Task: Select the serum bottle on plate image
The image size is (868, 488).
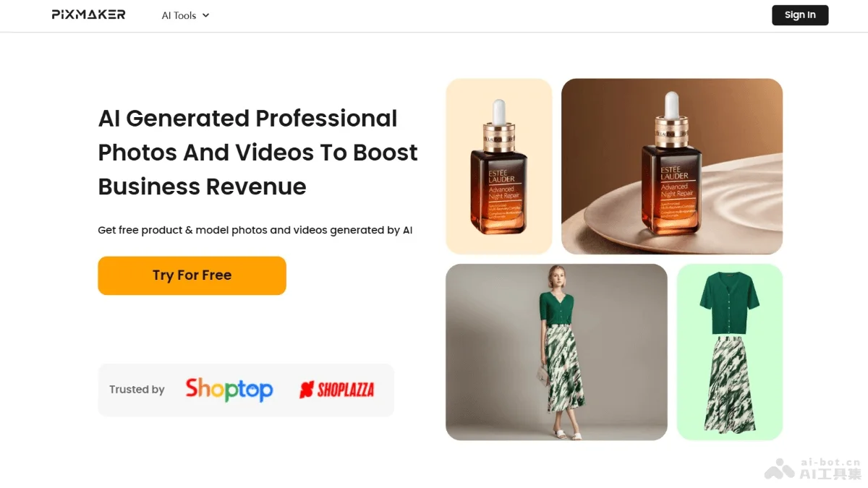Action: [x=672, y=166]
